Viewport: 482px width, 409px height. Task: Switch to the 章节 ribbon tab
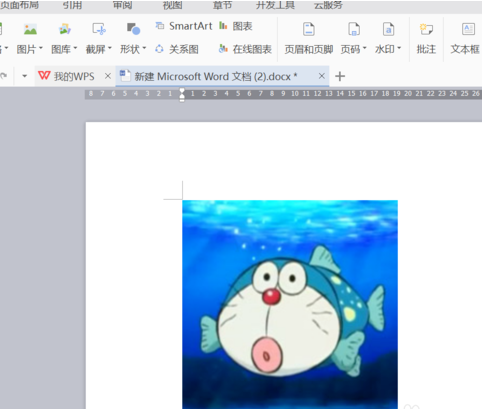click(x=222, y=5)
